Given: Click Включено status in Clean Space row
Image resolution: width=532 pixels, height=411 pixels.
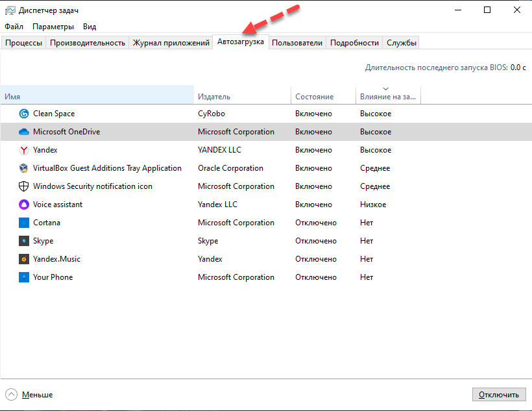Looking at the screenshot, I should coord(313,114).
